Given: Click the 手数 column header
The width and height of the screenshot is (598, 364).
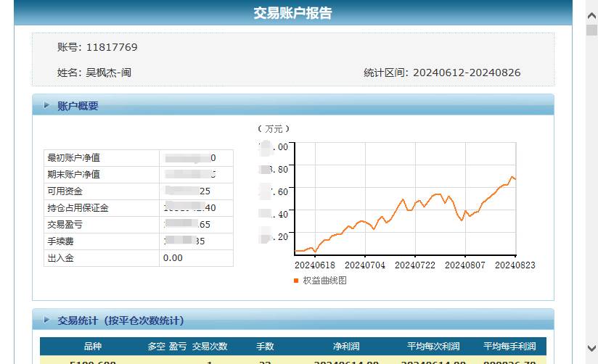Looking at the screenshot, I should (265, 347).
